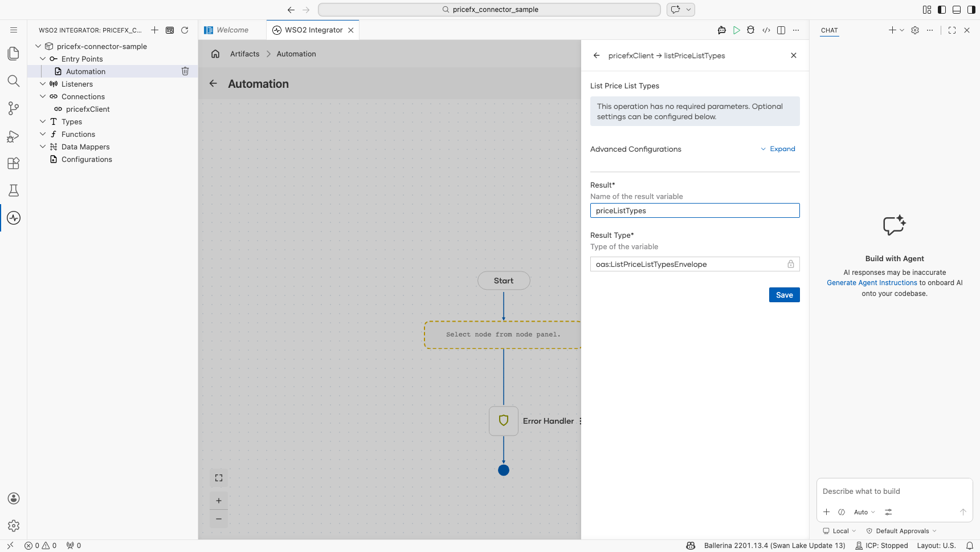Open pricefxClient connection in the tree

click(88, 109)
